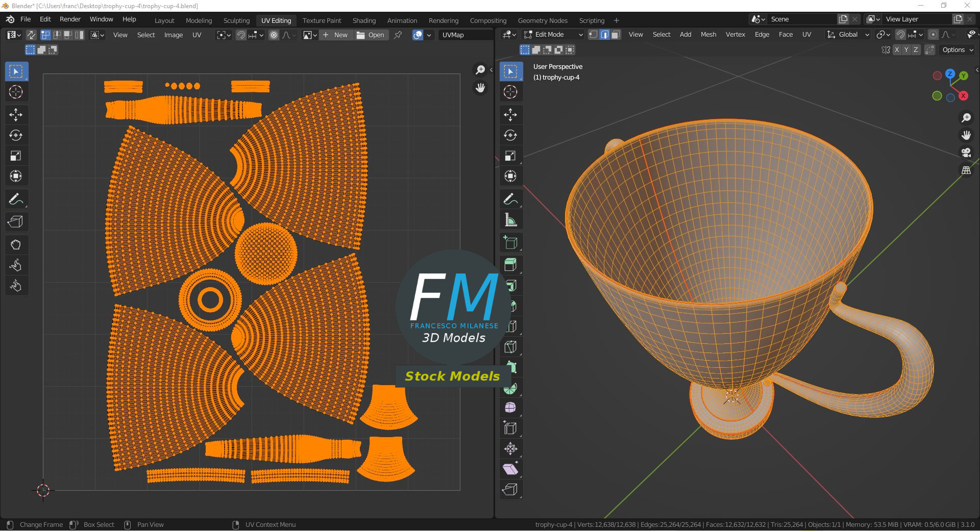Expand the Global transform orientation dropdown

(x=848, y=35)
